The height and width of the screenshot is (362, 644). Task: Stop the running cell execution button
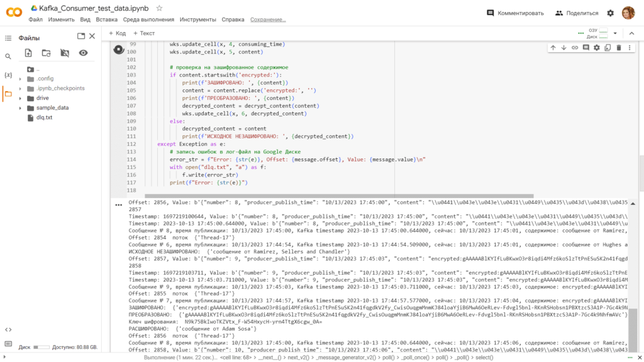118,50
